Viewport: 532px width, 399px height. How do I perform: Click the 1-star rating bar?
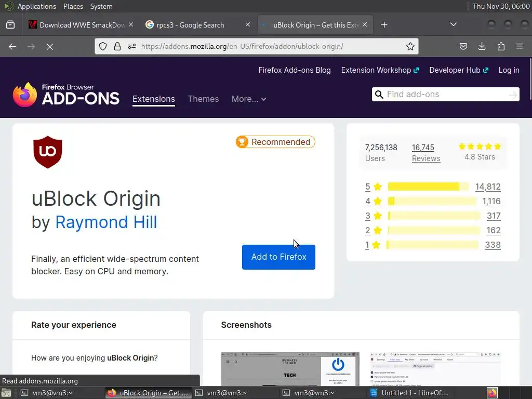point(433,245)
